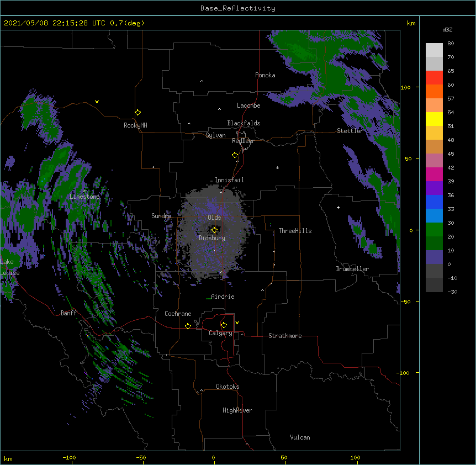This screenshot has height=465, width=476.
Task: Click the white asterisk marker east of RedDeer
Action: click(x=277, y=168)
